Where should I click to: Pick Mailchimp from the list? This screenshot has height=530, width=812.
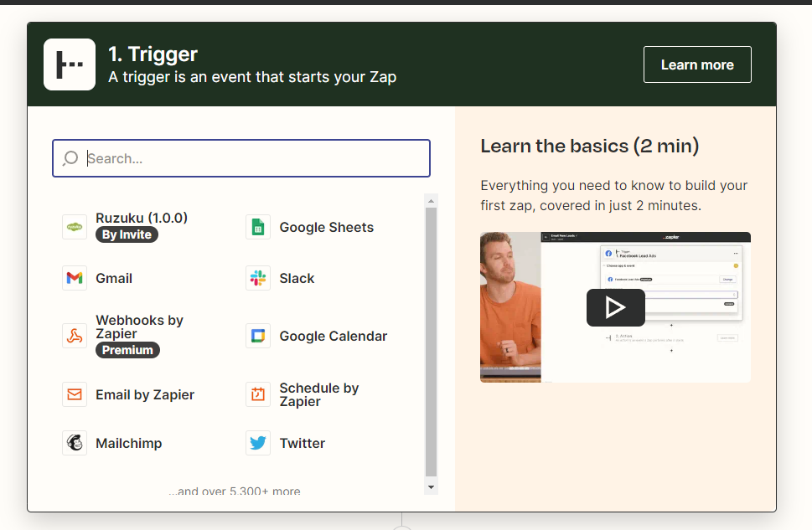coord(128,444)
